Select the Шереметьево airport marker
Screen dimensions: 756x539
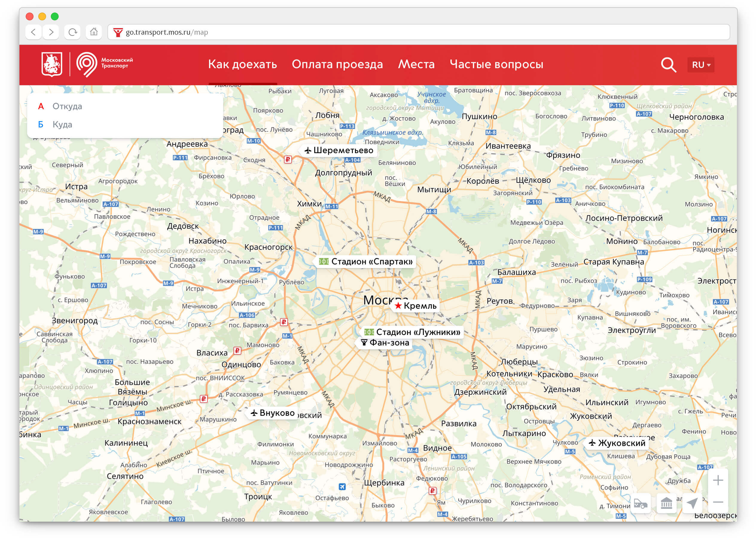click(339, 150)
